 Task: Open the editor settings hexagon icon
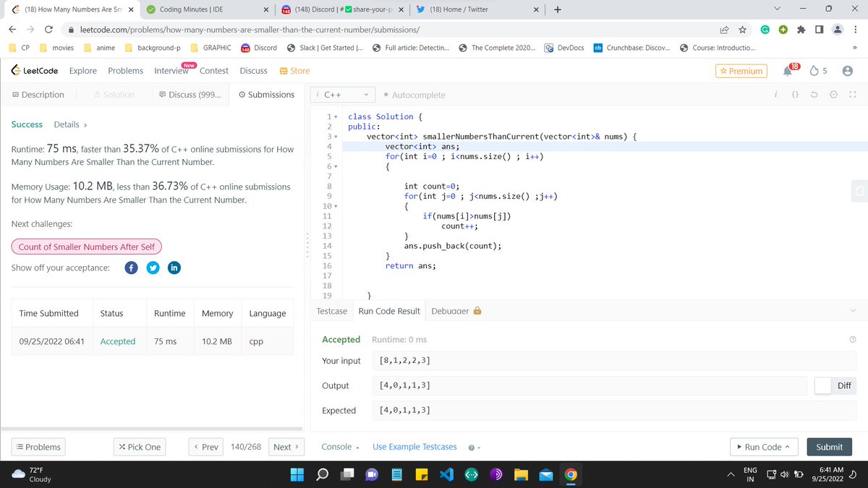(833, 95)
